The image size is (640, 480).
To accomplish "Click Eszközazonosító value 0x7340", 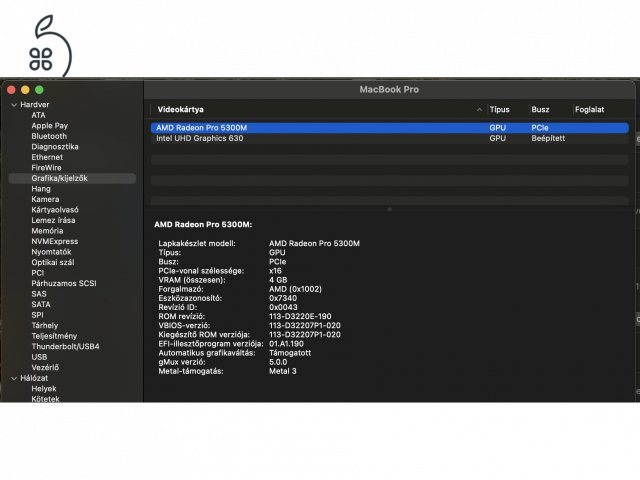I will pos(283,298).
